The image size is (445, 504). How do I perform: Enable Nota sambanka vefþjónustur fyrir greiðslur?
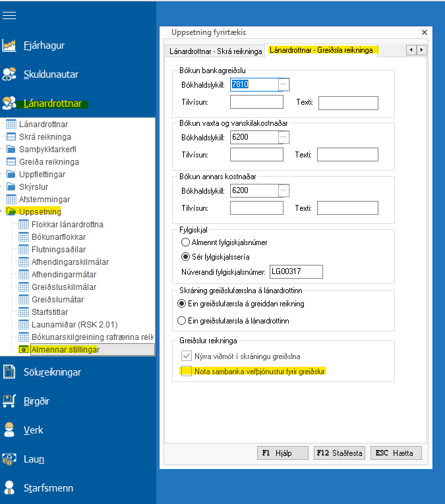point(185,372)
